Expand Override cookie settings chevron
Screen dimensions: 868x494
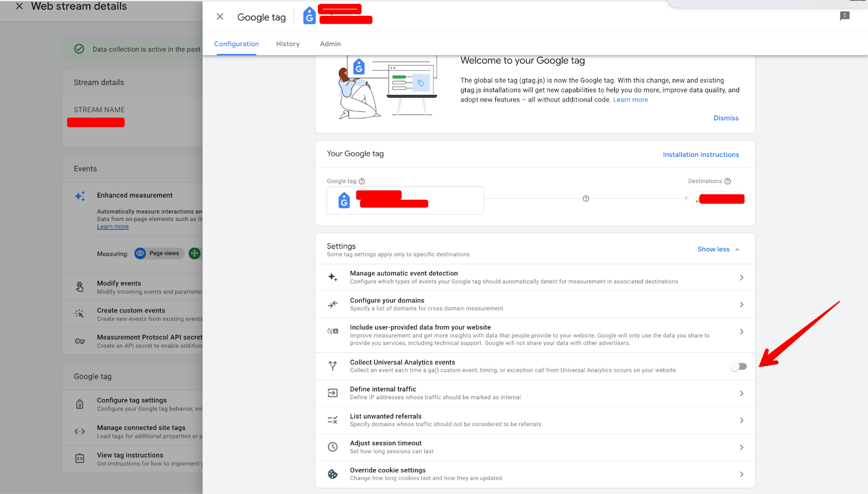[x=742, y=474]
